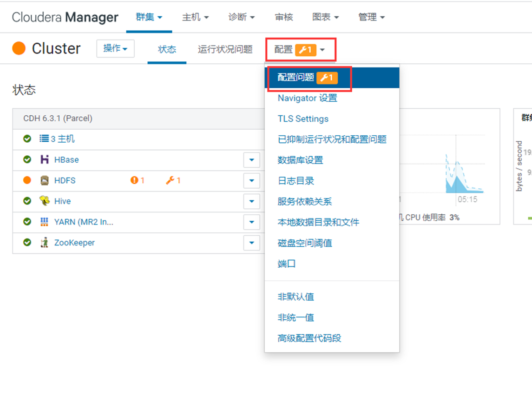
Task: Open the ZooKeeper service link
Action: (x=74, y=243)
